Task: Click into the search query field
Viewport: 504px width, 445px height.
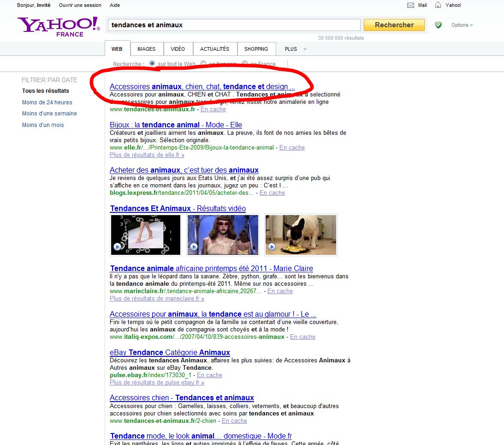Action: pyautogui.click(x=234, y=25)
